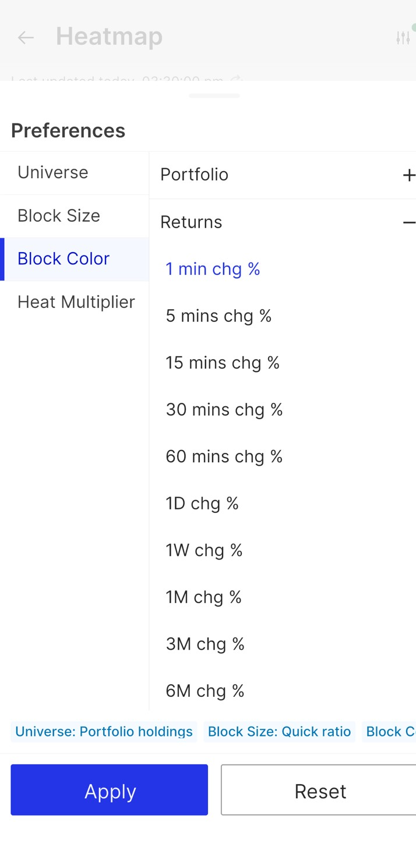Switch to the Block Size tab
Image resolution: width=416 pixels, height=868 pixels.
59,216
